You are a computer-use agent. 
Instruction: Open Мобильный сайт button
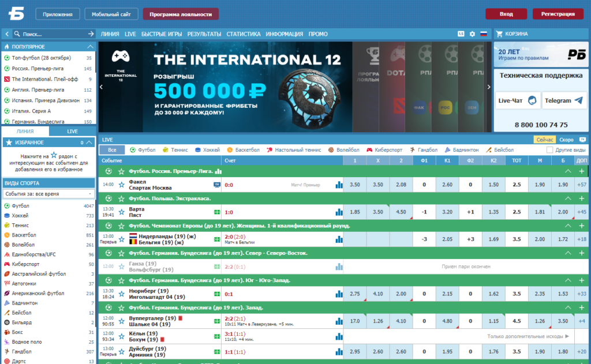coord(111,14)
